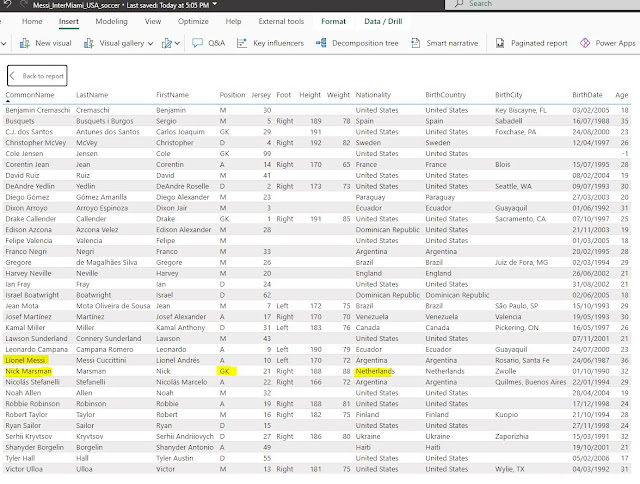Open the View ribbon tab
The width and height of the screenshot is (640, 484).
[x=153, y=22]
